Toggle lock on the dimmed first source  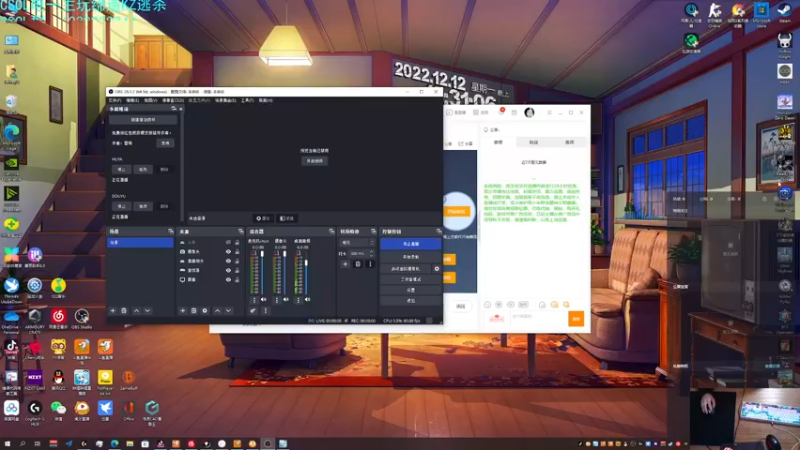(237, 242)
